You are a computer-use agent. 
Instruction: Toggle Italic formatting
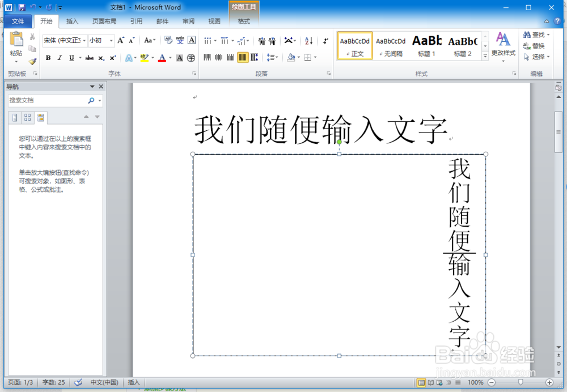[x=60, y=58]
